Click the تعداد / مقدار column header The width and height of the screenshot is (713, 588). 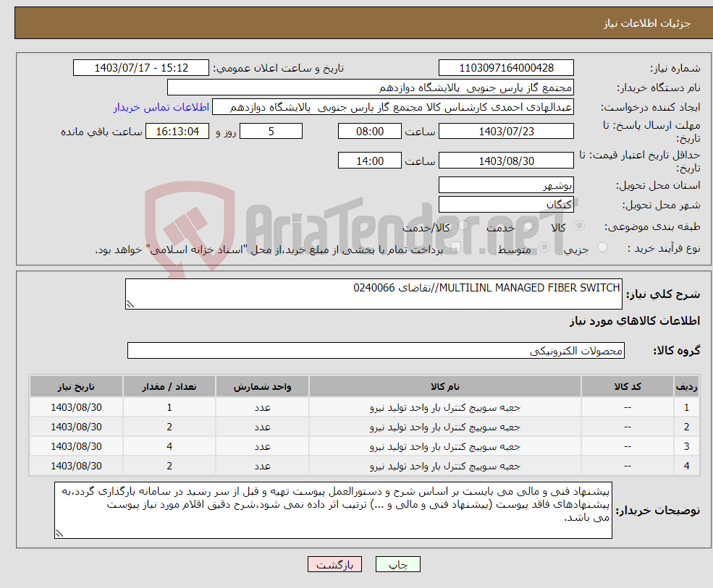click(x=169, y=386)
